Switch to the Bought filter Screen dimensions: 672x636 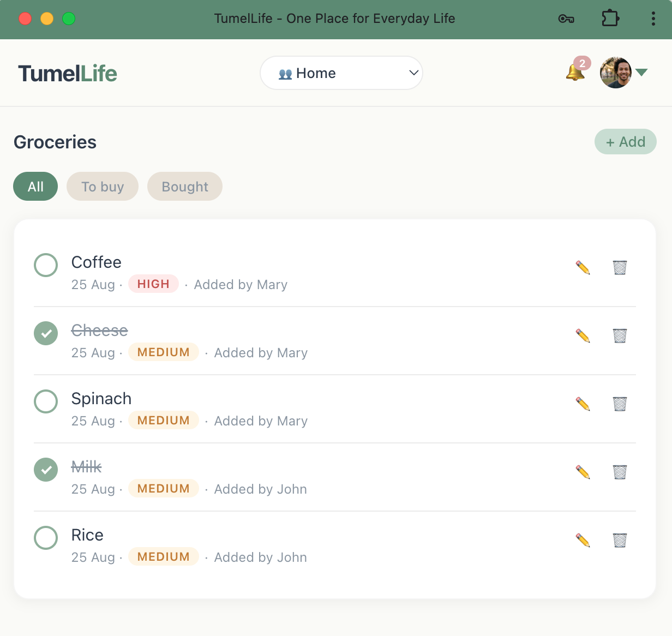tap(185, 187)
